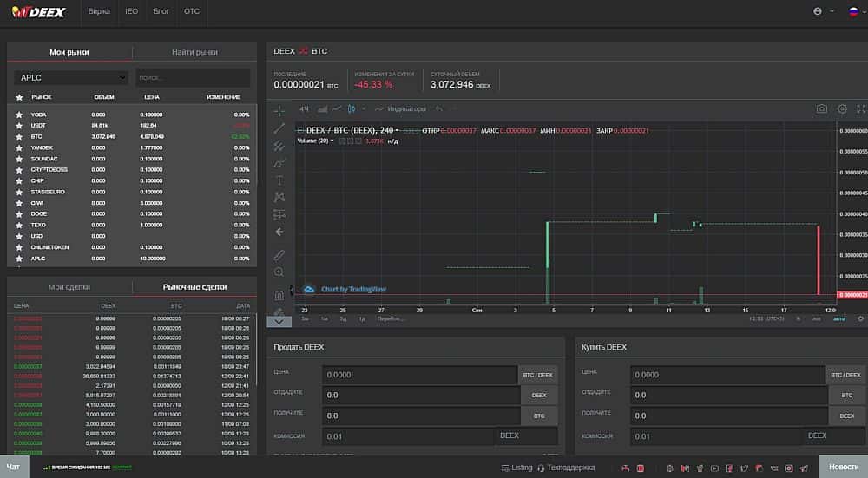This screenshot has height=478, width=868.
Task: Select the text annotation tool on chart
Action: point(279,180)
